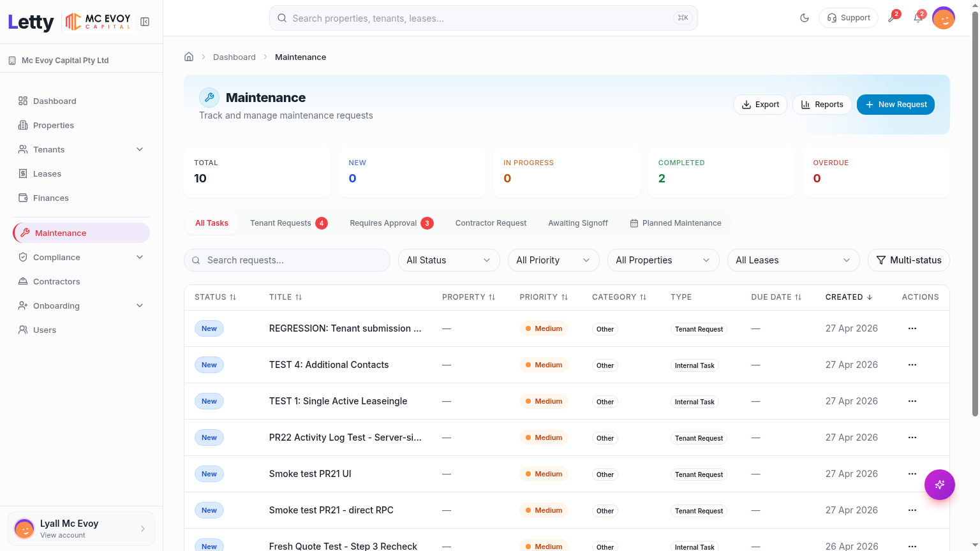Go to Dashboard in sidebar
Image resolution: width=980 pixels, height=551 pixels.
(x=81, y=101)
